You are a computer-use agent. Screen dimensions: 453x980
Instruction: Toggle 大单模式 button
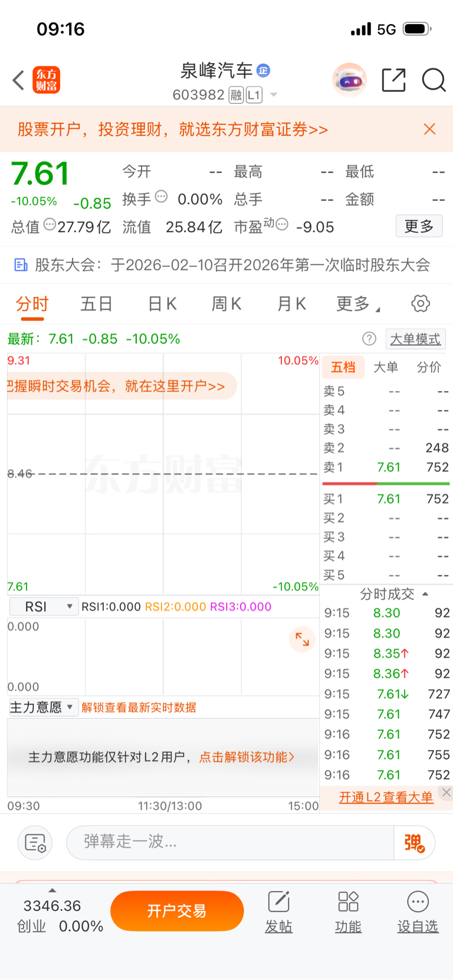point(415,339)
